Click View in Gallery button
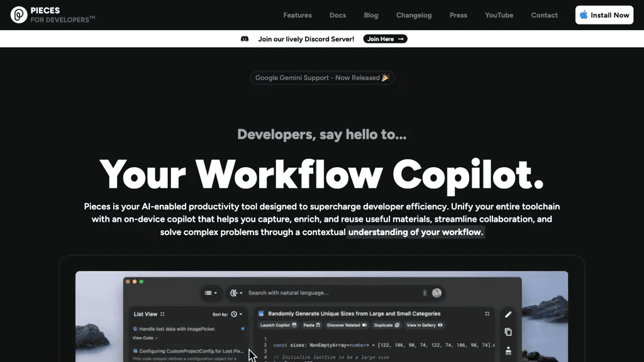644x362 pixels. click(425, 325)
